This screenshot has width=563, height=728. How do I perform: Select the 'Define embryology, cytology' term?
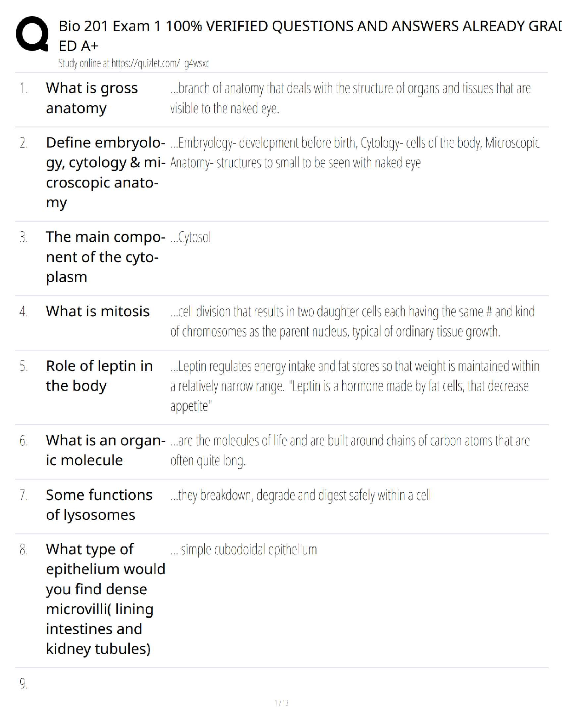(105, 172)
